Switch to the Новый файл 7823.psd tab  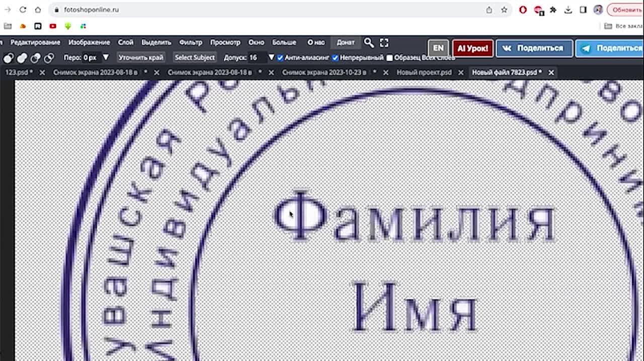click(507, 72)
